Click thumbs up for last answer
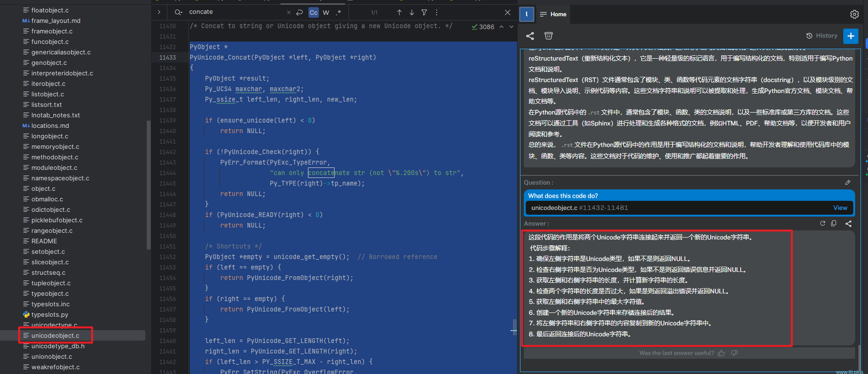 click(721, 353)
